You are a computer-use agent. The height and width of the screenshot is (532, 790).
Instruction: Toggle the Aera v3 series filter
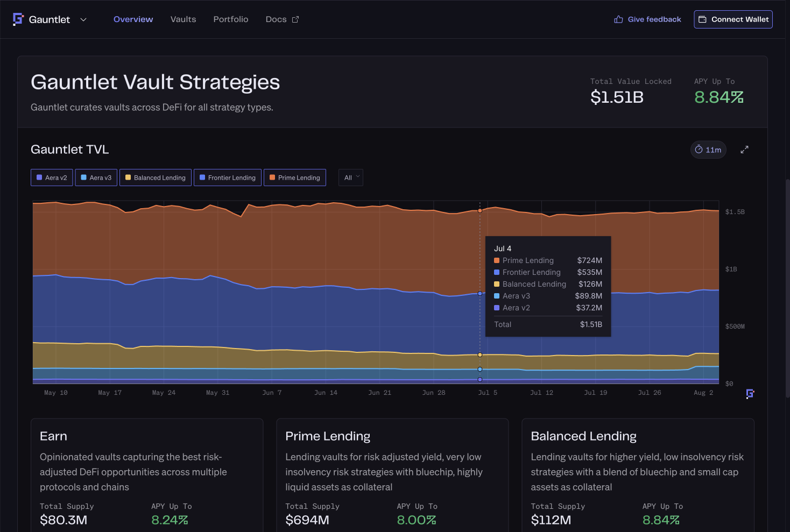pos(96,178)
